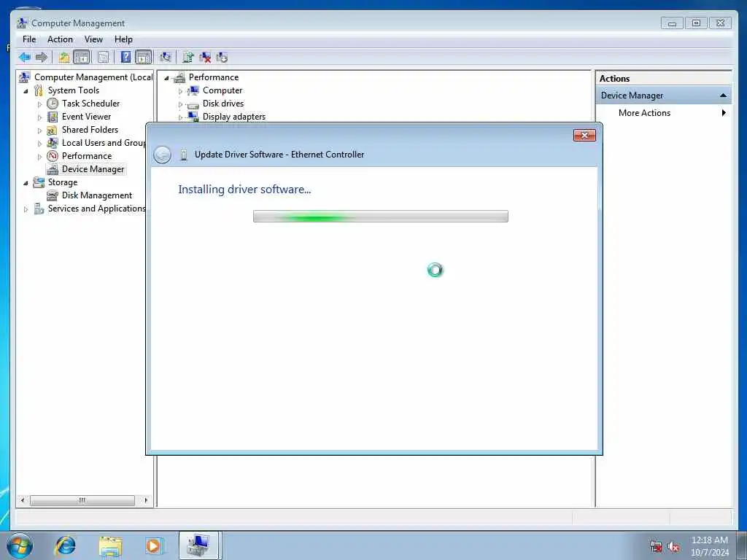This screenshot has height=560, width=747.
Task: Click the Disk Management icon
Action: [53, 195]
